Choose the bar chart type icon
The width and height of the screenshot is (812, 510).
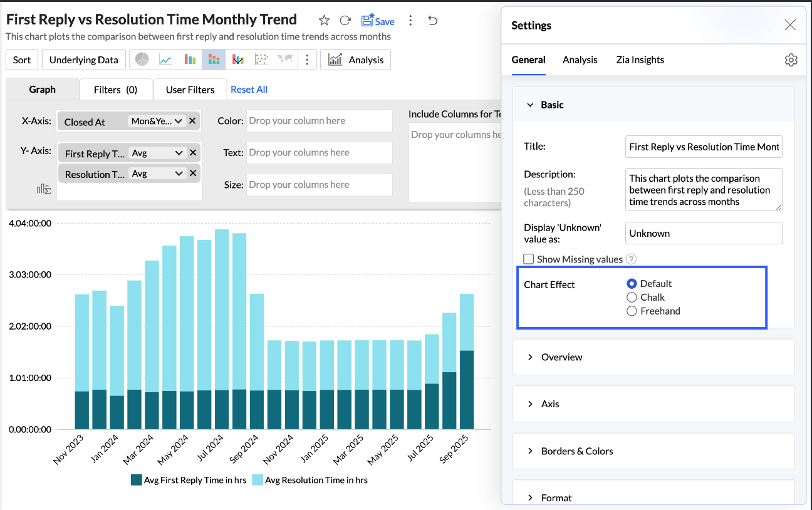pos(190,60)
